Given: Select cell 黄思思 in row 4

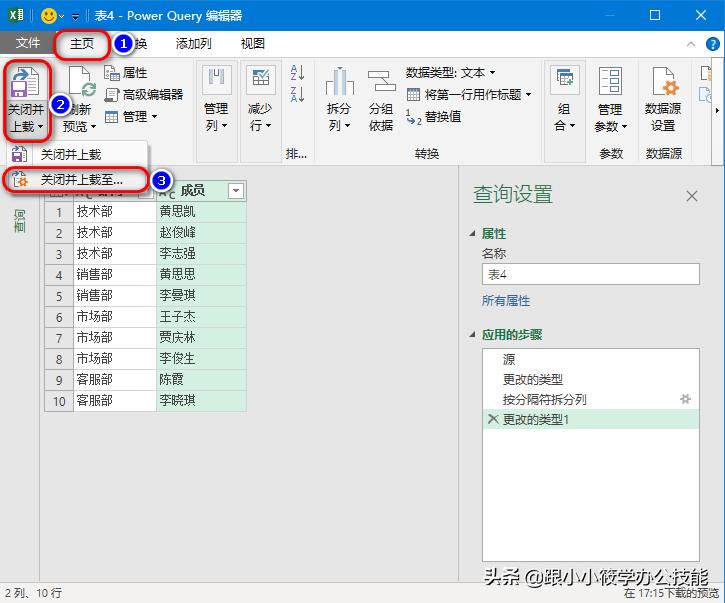Looking at the screenshot, I should click(202, 275).
